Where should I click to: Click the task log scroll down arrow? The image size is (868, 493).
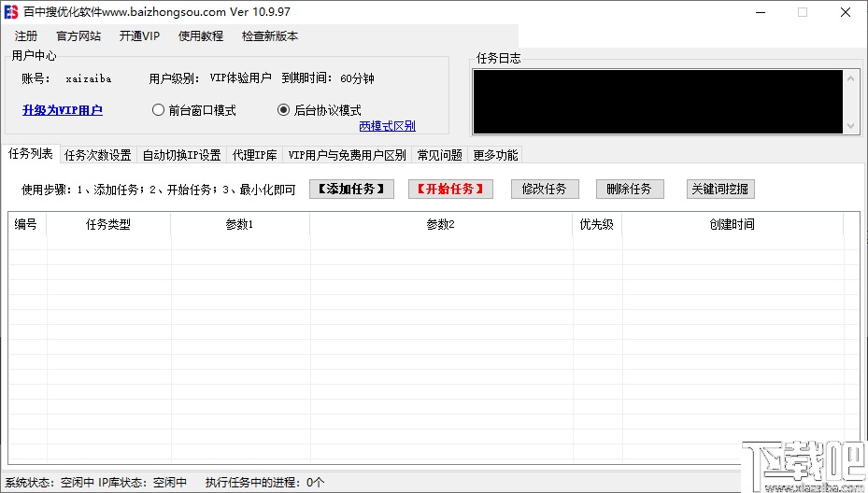(851, 126)
